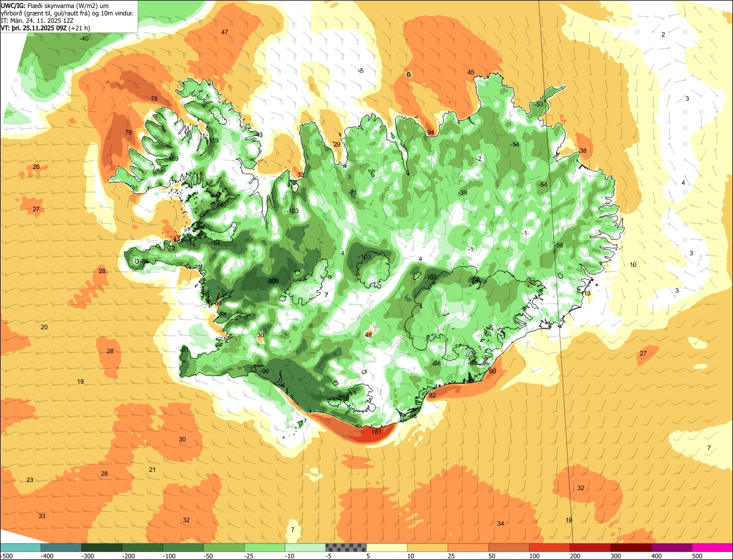Click the map value '47' at the top
This screenshot has width=733, height=560.
(x=224, y=32)
